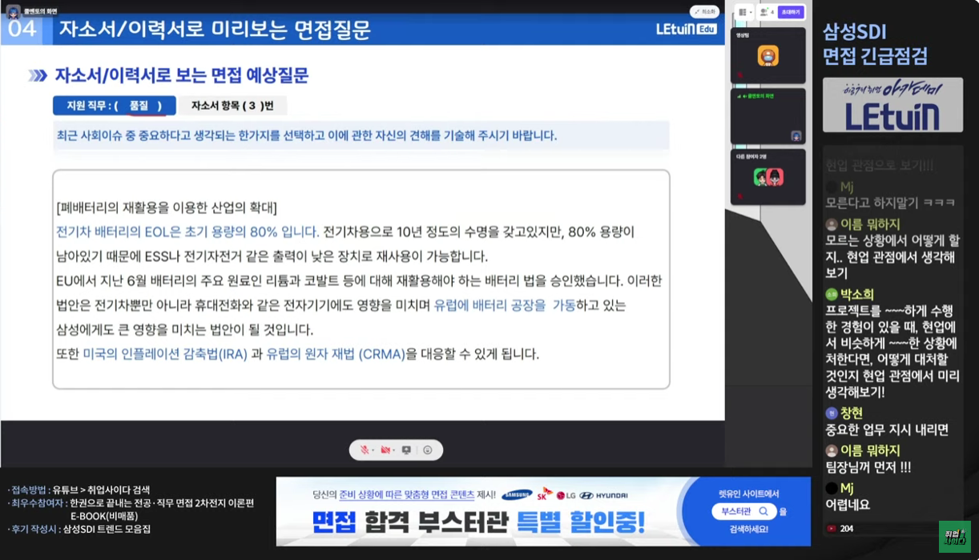Click the 자소서 항목 (3)번 tab label
The width and height of the screenshot is (979, 560).
tap(232, 106)
